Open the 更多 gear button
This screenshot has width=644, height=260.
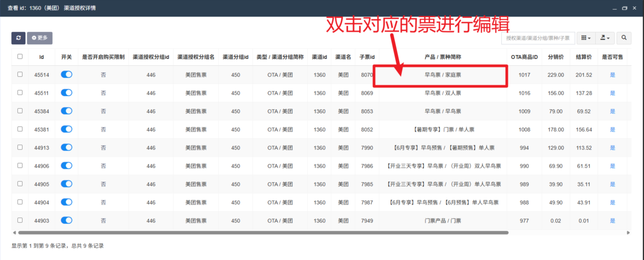pyautogui.click(x=40, y=38)
